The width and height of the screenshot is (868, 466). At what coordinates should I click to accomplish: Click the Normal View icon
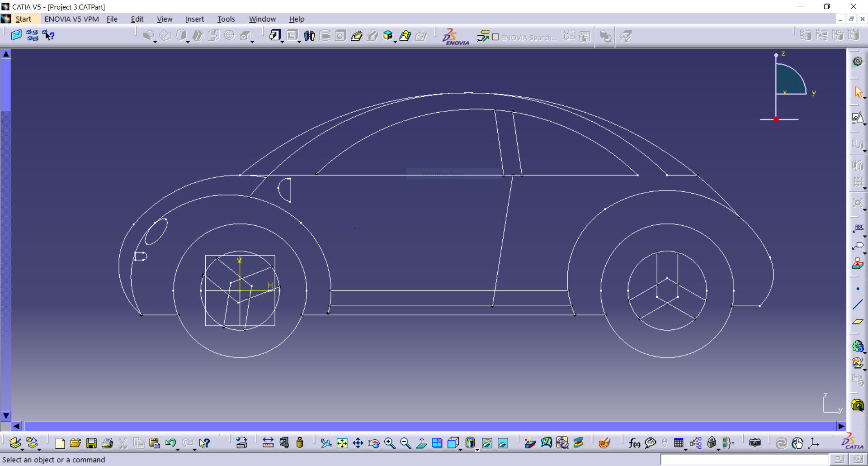pyautogui.click(x=421, y=443)
